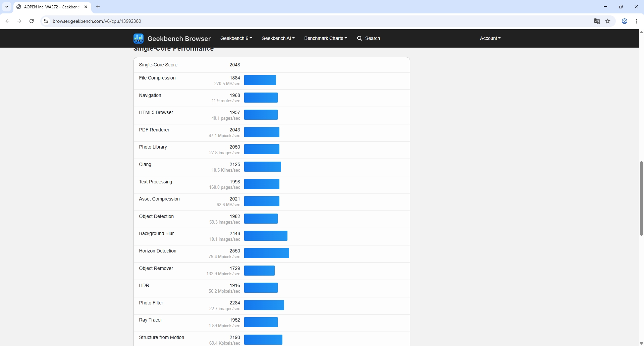
Task: Click the File Compression row label
Action: [157, 78]
